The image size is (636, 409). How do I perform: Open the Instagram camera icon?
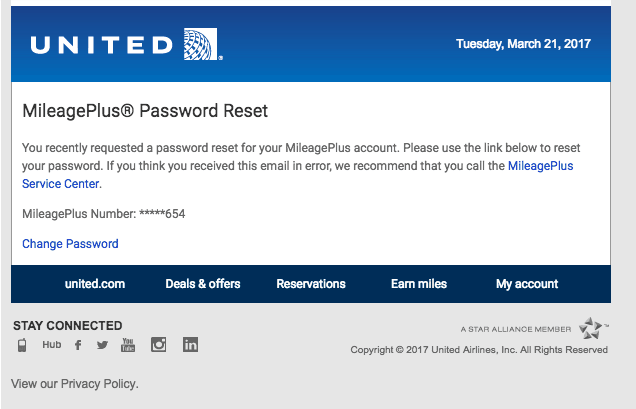159,344
